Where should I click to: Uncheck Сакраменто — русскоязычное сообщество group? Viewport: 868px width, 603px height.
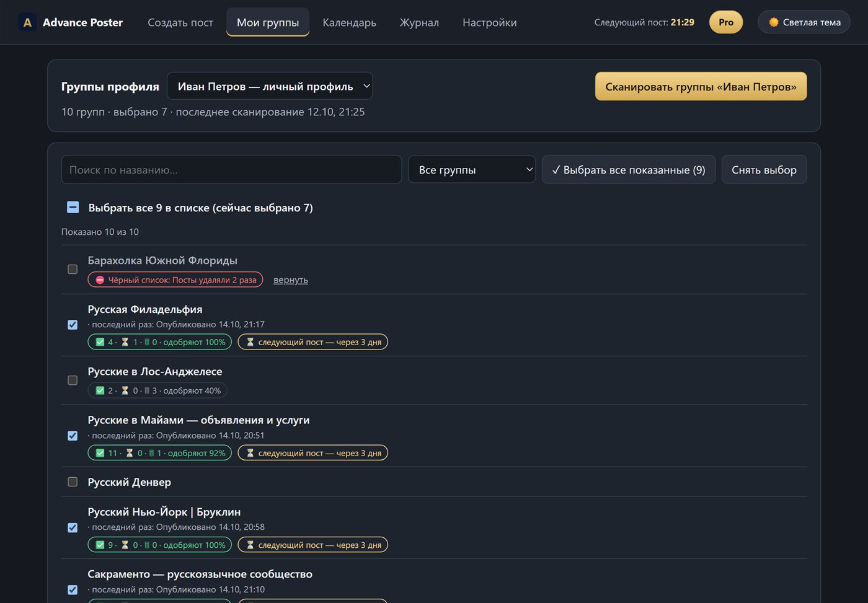(x=73, y=590)
